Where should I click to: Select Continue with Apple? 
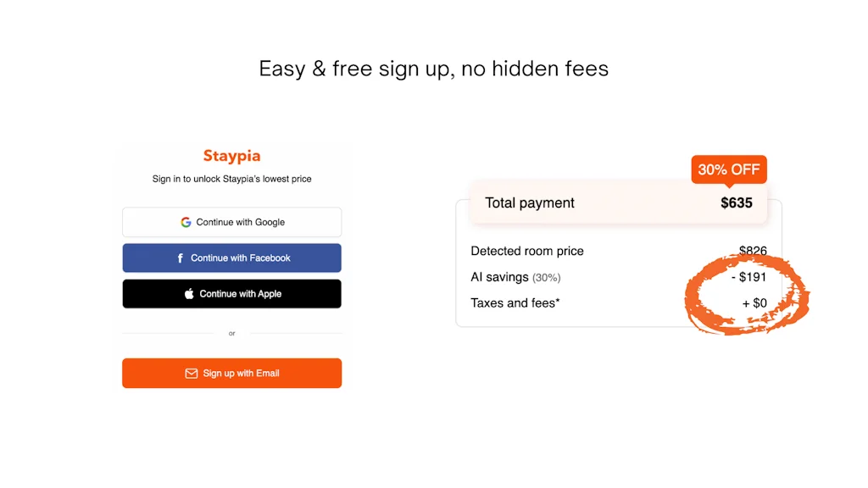point(231,294)
